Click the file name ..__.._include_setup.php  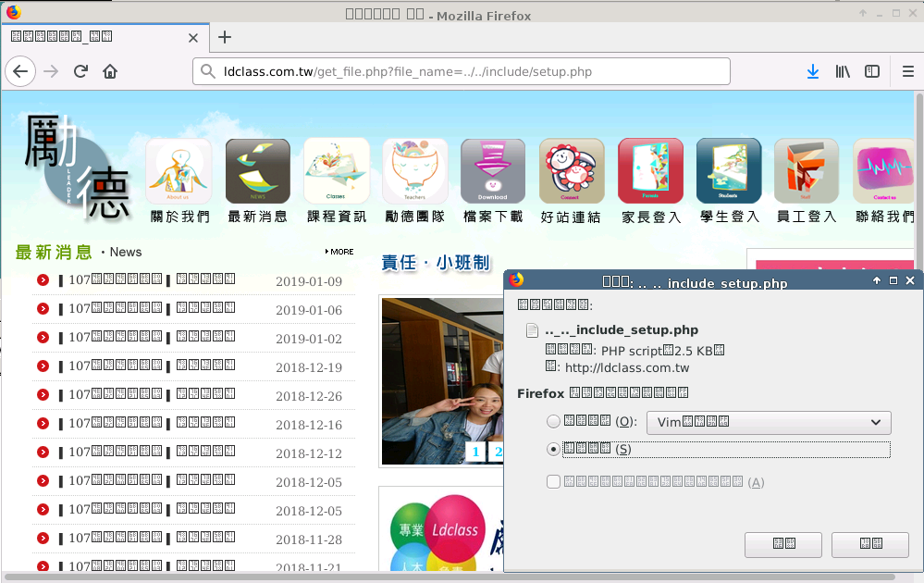[x=622, y=330]
